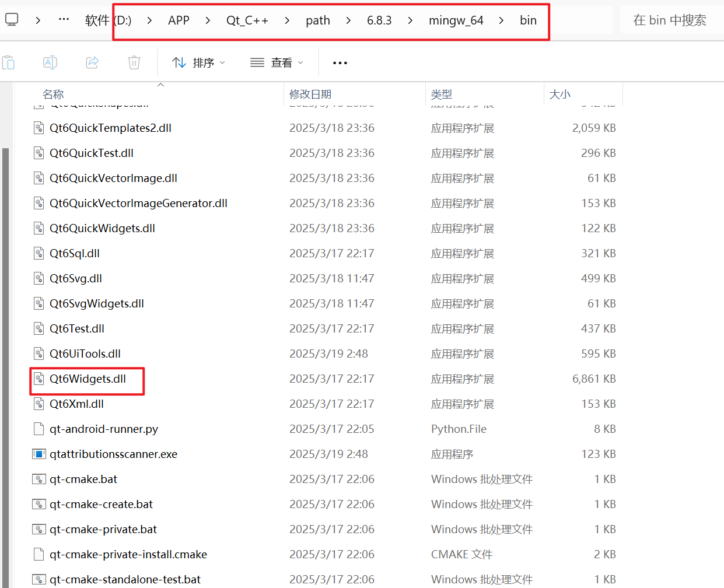Click the ellipsis in the breadcrumb path

64,19
